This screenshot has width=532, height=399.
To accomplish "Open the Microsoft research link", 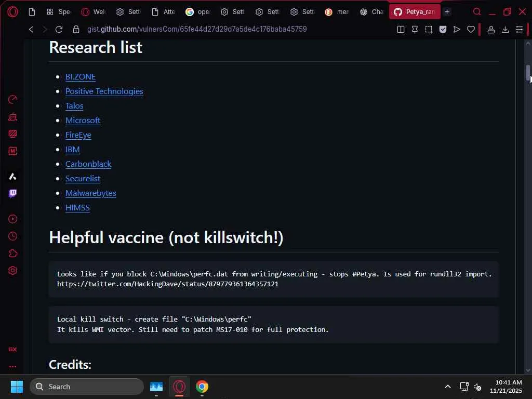I will (x=83, y=121).
